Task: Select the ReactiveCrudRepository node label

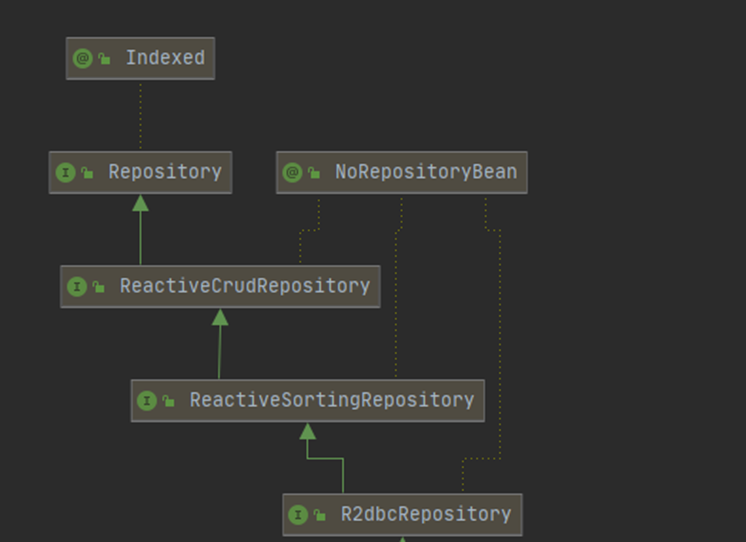Action: pos(245,286)
